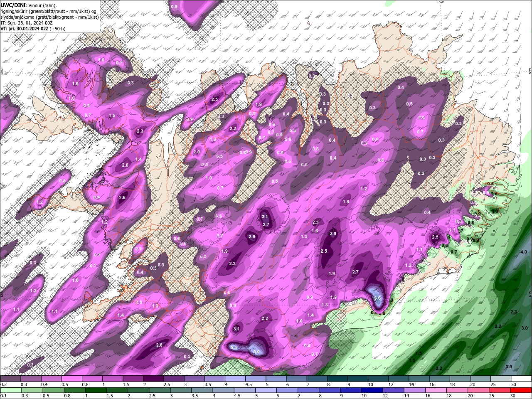Viewport: 532px width, 399px height.
Task: Pick the pale green rain swatch between 0.1 and 0.3
Action: click(x=10, y=390)
